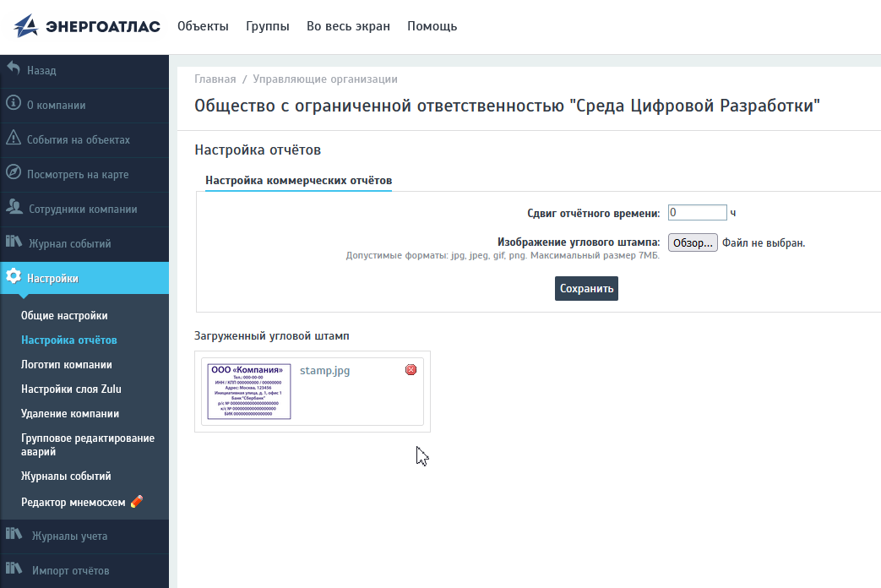Click the Обзор file browse button
Screen dimensions: 881x588
point(693,242)
